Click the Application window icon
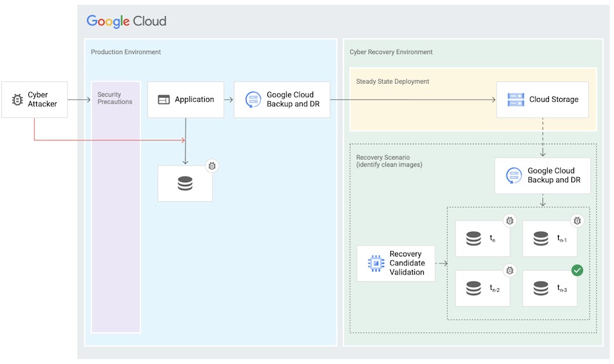Screen dimensions: 614x364 click(164, 100)
